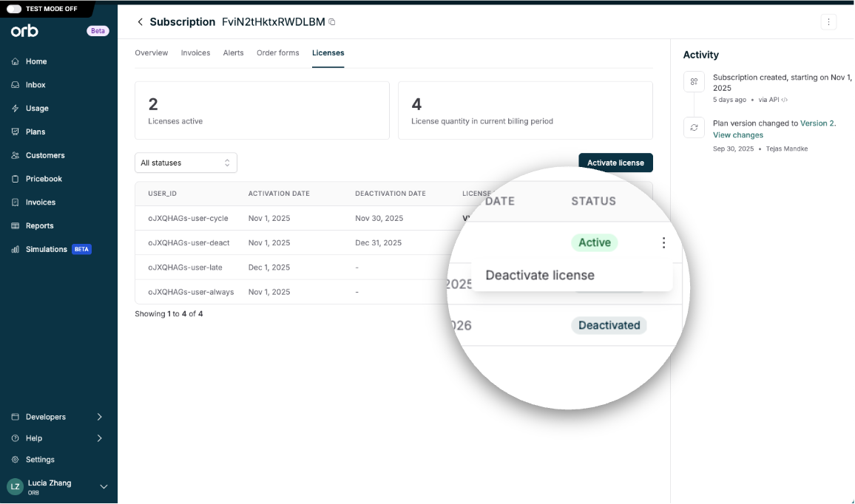Switch to the Order forms tab

[278, 53]
